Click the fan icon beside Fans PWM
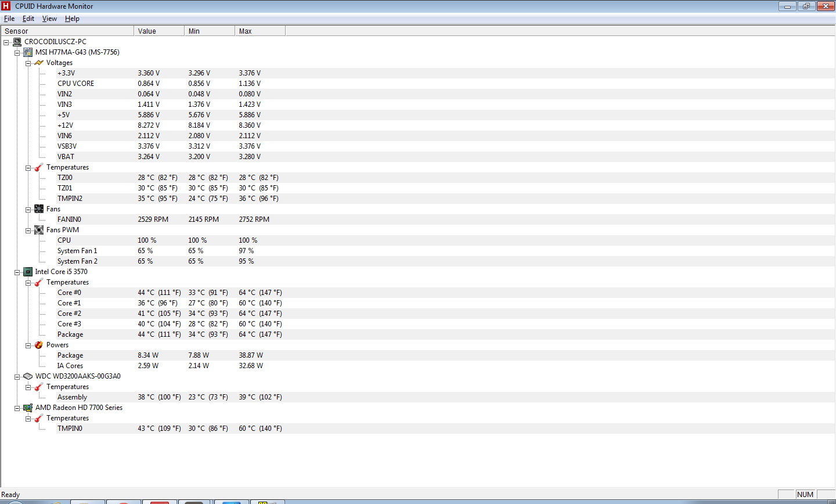This screenshot has height=504, width=836. click(x=39, y=230)
